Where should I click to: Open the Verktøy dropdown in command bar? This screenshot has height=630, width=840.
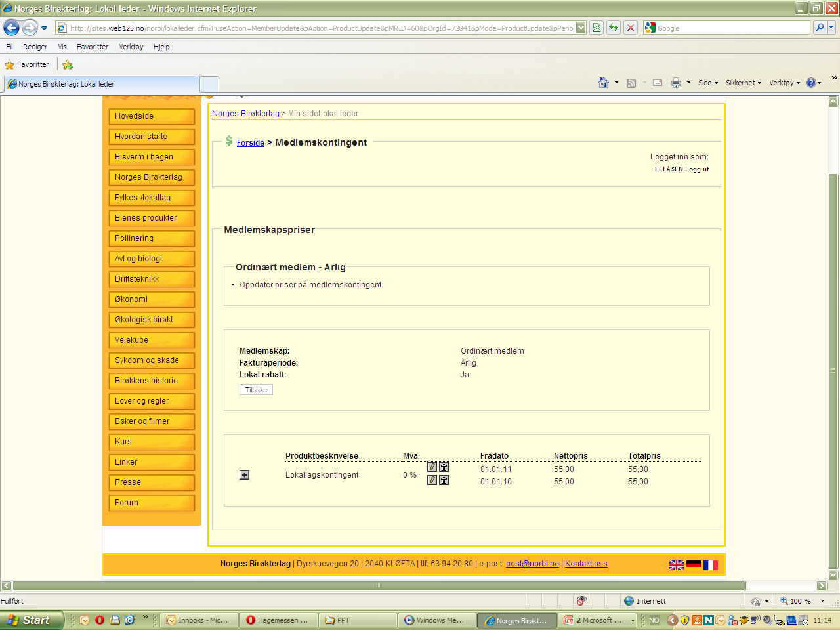tap(784, 83)
